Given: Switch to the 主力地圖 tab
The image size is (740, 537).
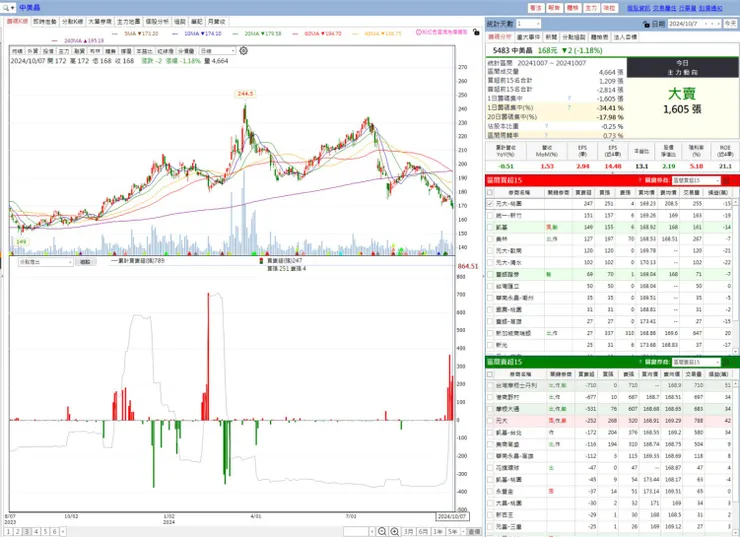Looking at the screenshot, I should coord(129,22).
